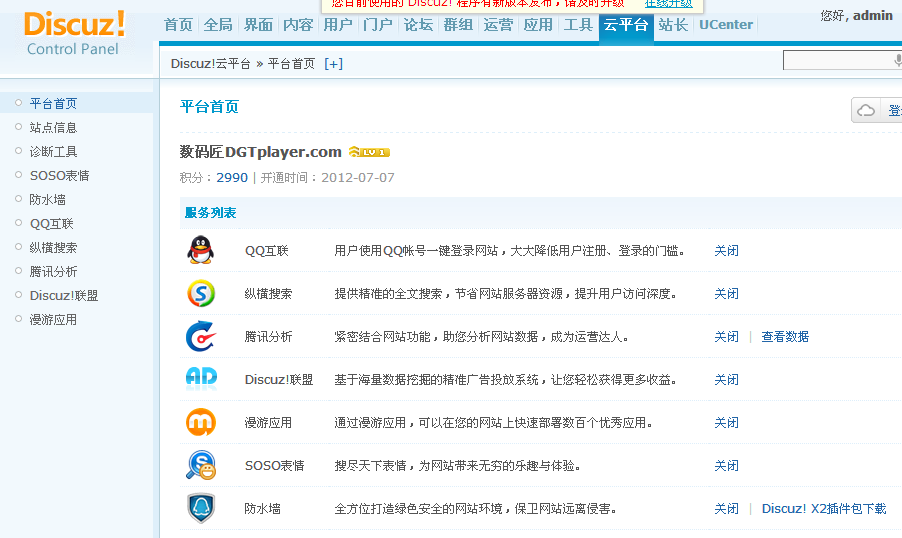This screenshot has height=538, width=902.
Task: Click 漫游应用 service name in list
Action: pos(269,422)
